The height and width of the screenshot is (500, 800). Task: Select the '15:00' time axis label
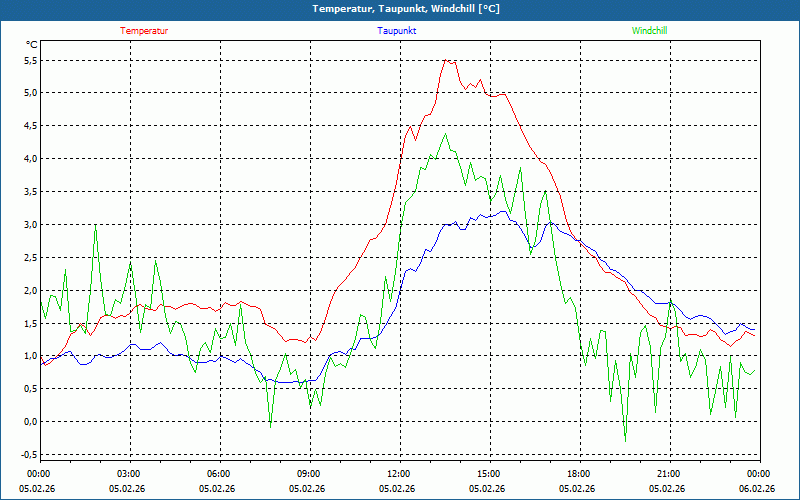pyautogui.click(x=488, y=474)
